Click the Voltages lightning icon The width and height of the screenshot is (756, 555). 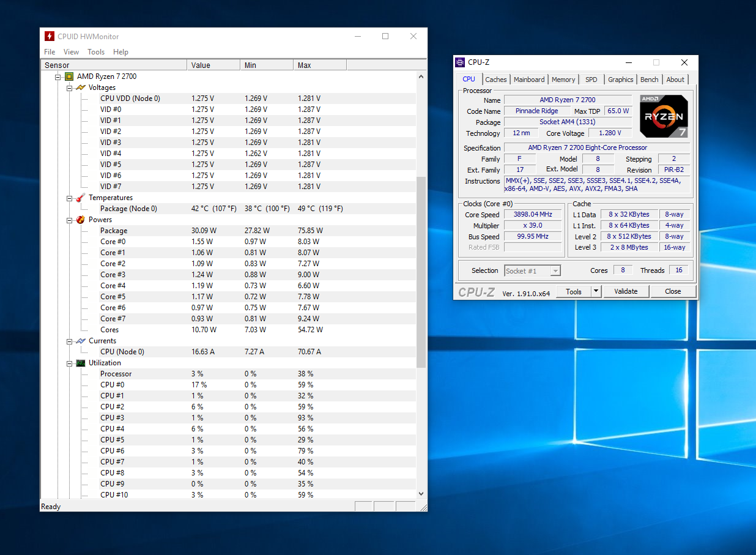coord(81,88)
